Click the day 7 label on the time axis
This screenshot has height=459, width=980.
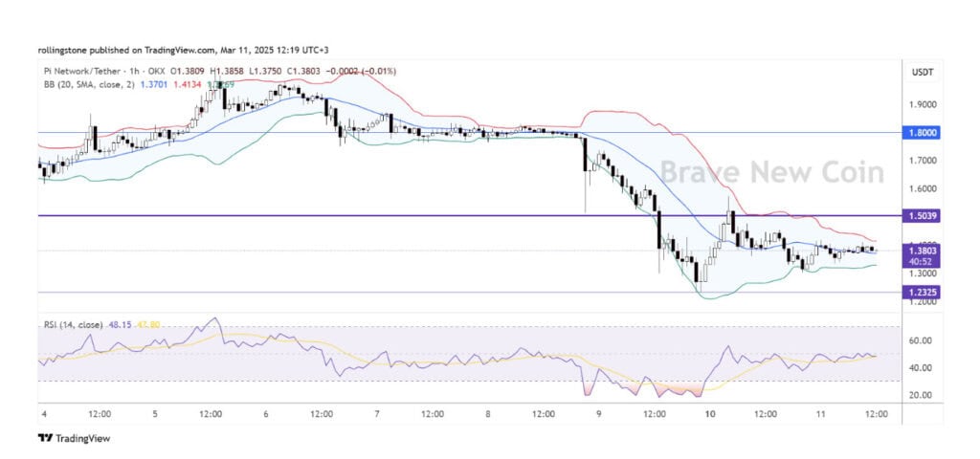[x=377, y=414]
